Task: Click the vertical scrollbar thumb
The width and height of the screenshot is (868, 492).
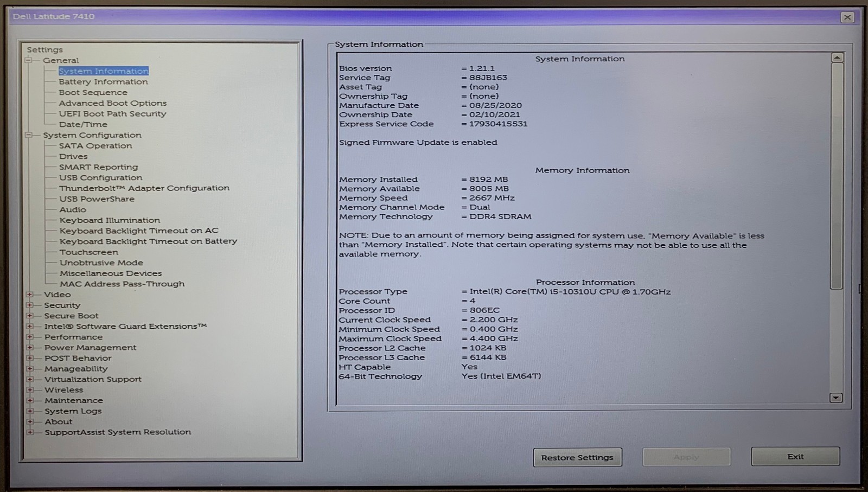Action: click(x=837, y=176)
